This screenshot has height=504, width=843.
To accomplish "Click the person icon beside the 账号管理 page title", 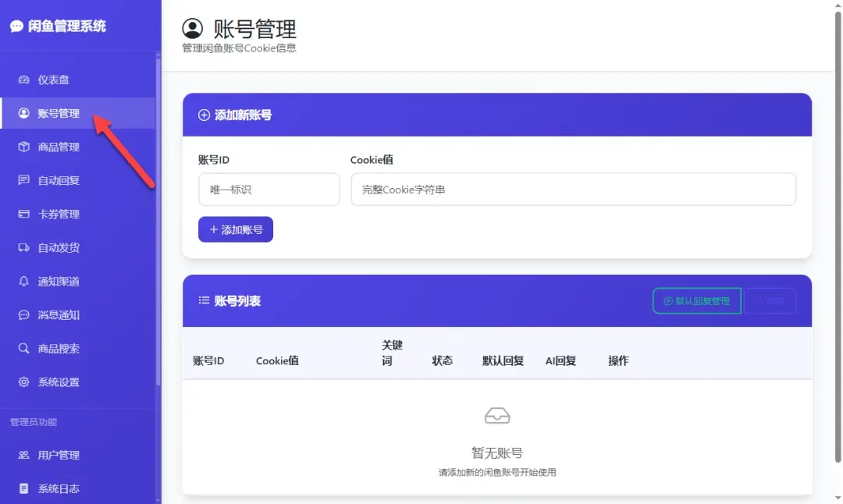I will coord(193,29).
